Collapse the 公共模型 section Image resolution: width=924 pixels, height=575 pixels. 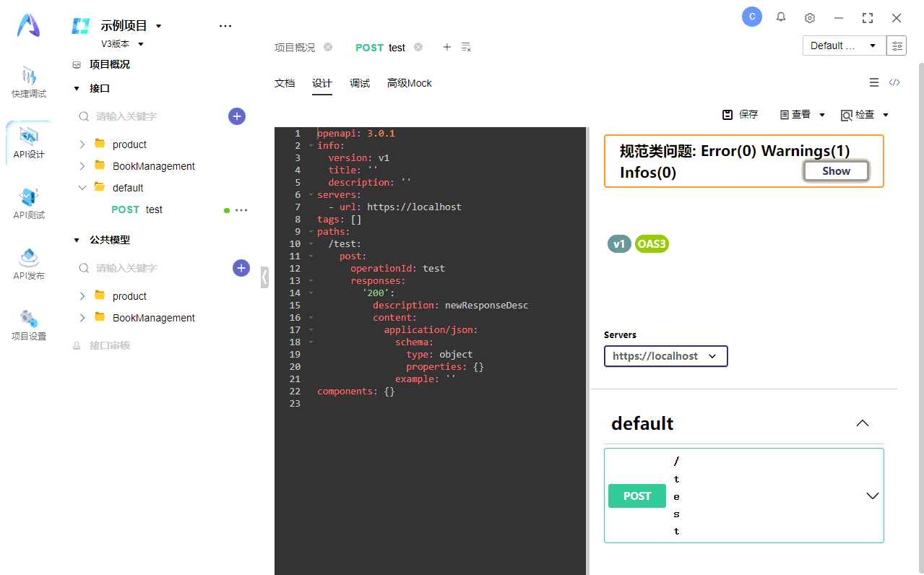[77, 241]
